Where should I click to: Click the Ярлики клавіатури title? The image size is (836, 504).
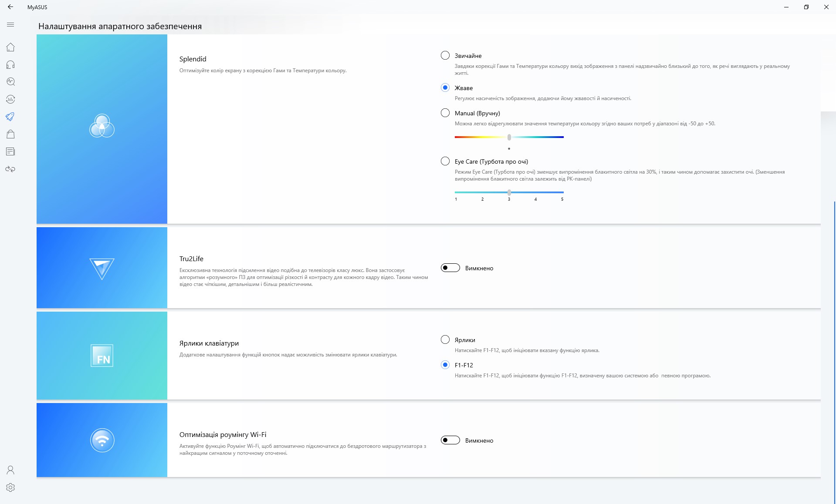[209, 343]
